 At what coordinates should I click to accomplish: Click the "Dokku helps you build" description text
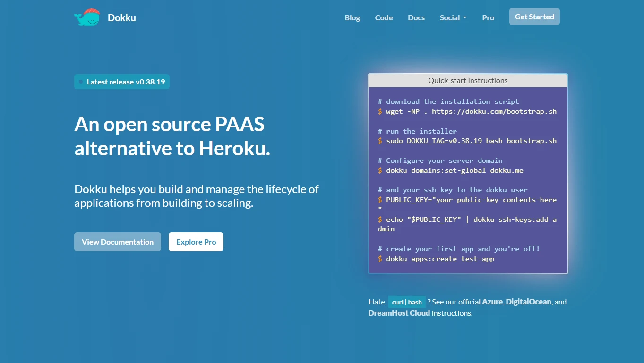tap(197, 196)
